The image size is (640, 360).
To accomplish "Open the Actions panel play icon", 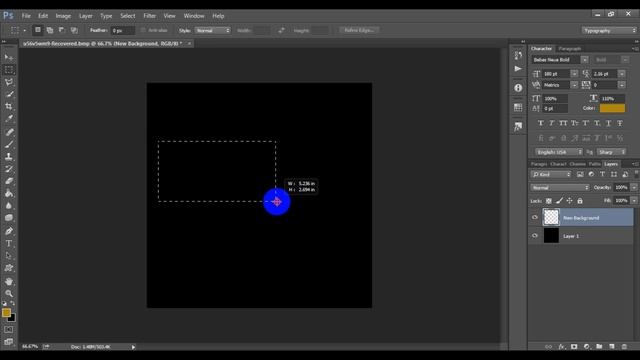I will pyautogui.click(x=518, y=69).
